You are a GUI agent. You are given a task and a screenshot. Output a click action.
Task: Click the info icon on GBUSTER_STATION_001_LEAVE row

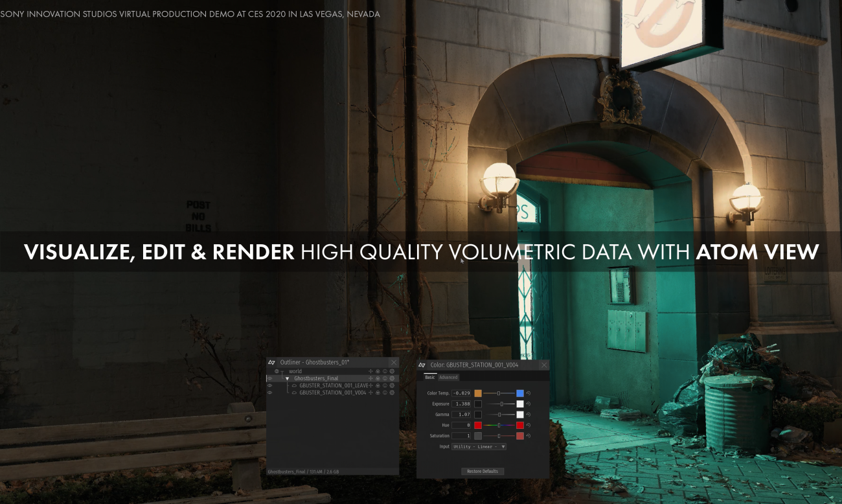point(385,385)
